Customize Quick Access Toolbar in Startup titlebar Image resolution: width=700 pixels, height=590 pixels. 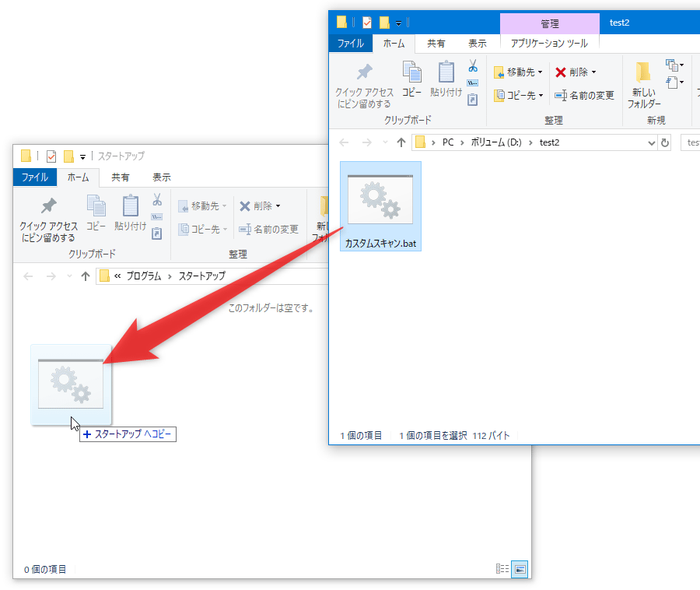pos(82,156)
